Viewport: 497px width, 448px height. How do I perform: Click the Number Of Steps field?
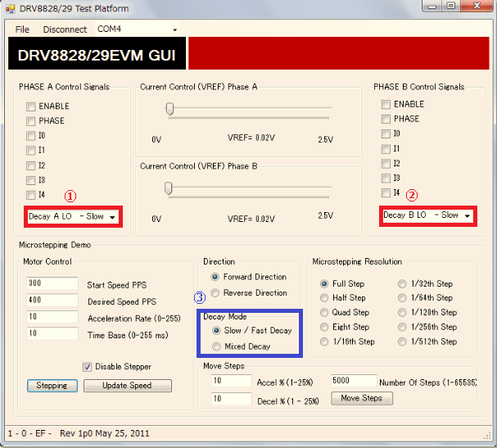click(x=354, y=381)
